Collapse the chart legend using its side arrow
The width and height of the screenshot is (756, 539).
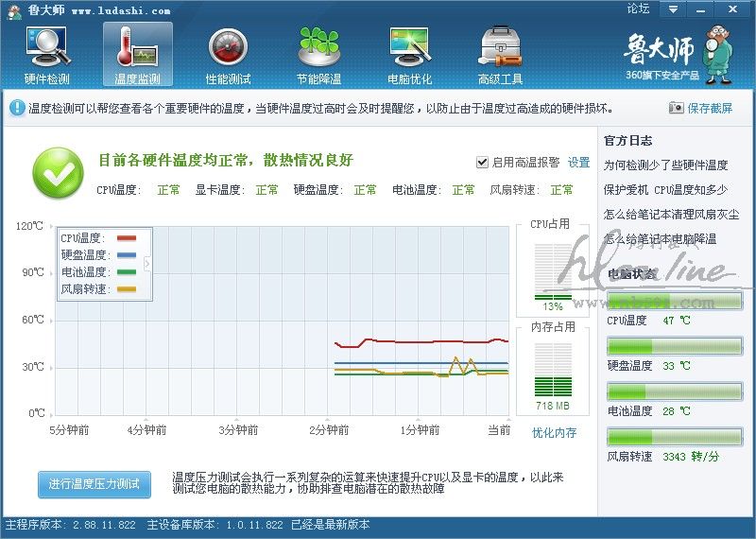point(146,263)
